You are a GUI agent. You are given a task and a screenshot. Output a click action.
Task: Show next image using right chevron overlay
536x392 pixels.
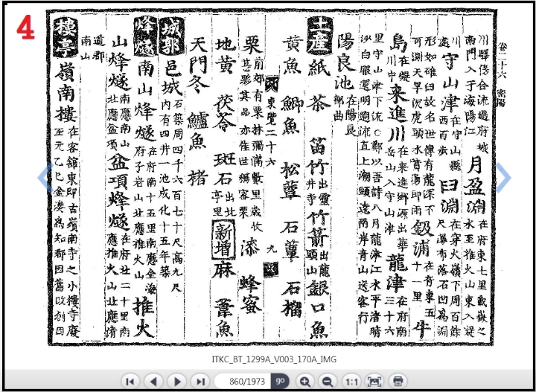coord(503,177)
